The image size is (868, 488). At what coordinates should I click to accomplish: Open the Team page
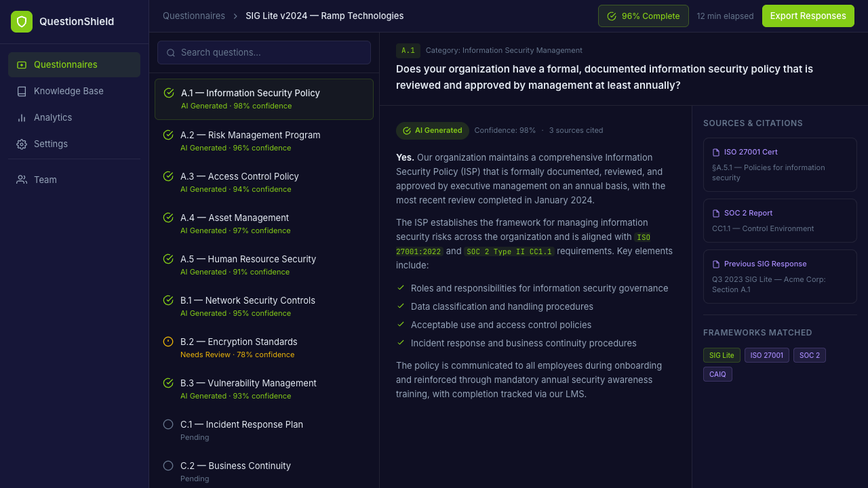tap(74, 180)
